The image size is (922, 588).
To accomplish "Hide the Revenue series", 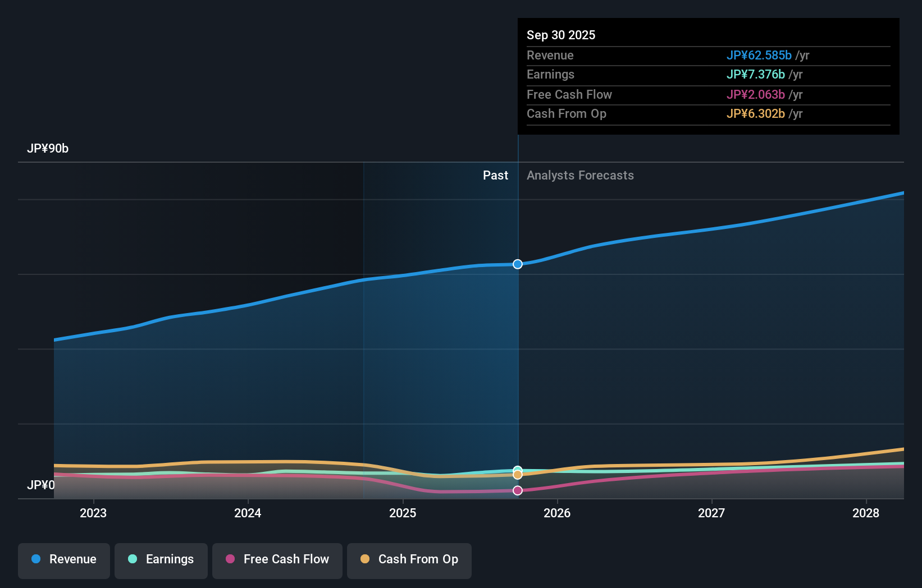I will pyautogui.click(x=63, y=560).
